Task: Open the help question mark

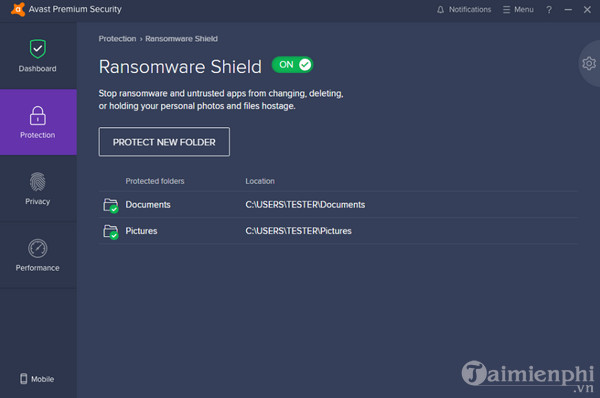Action: pos(549,10)
